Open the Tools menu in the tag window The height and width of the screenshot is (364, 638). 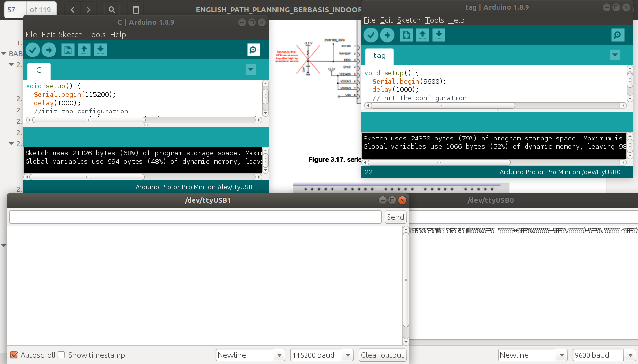(434, 20)
